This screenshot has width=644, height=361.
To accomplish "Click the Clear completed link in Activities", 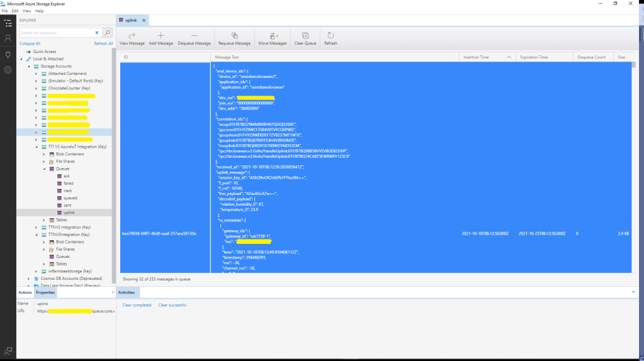I will click(137, 305).
